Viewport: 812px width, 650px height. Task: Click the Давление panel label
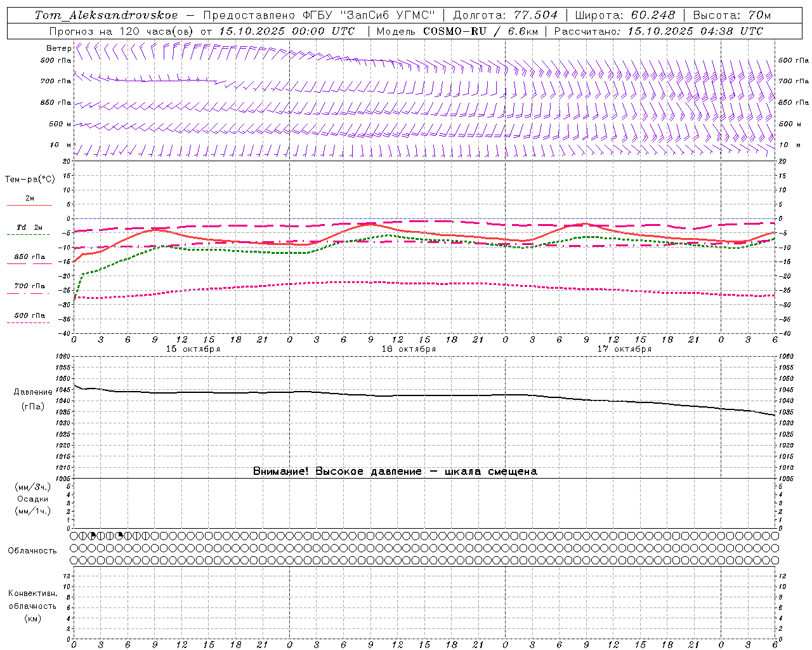click(x=33, y=392)
